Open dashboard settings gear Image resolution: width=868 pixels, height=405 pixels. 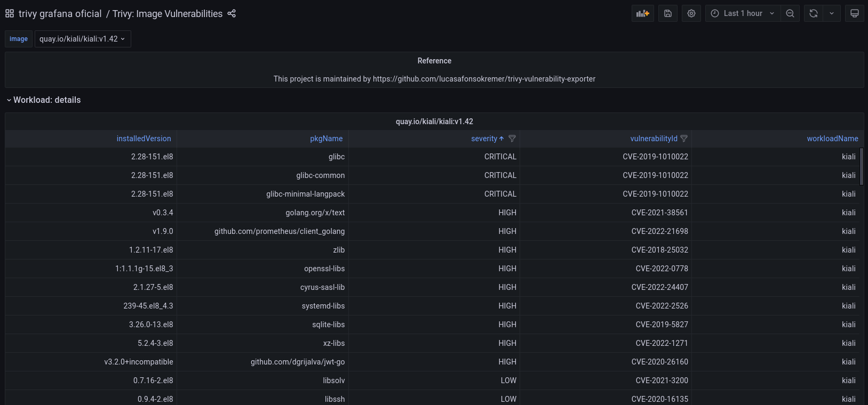[x=691, y=14]
